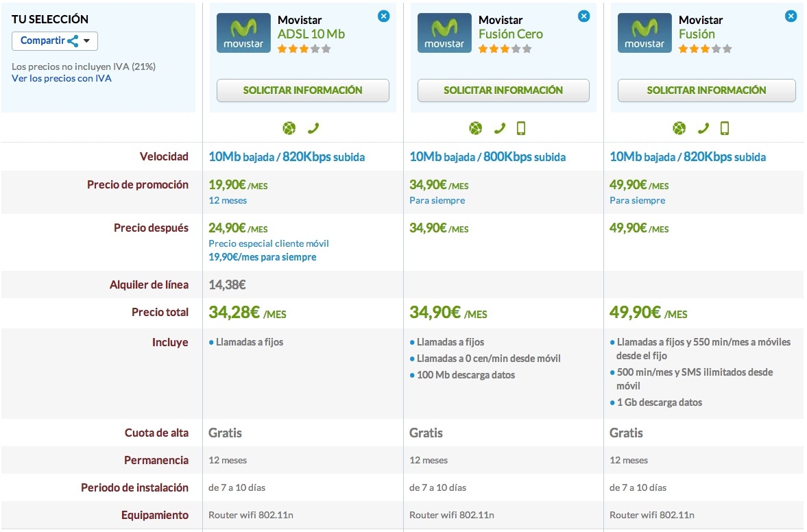Select the 34,28€ /MES total price
807x532 pixels.
[x=248, y=313]
